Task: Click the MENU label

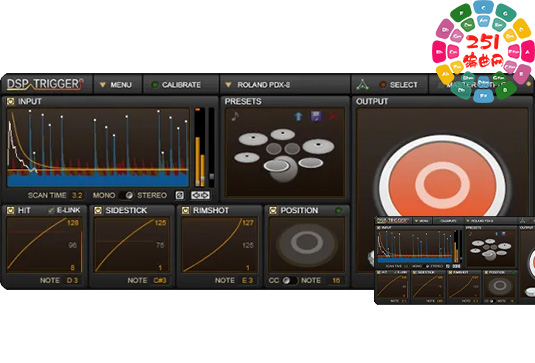Action: pyautogui.click(x=121, y=85)
